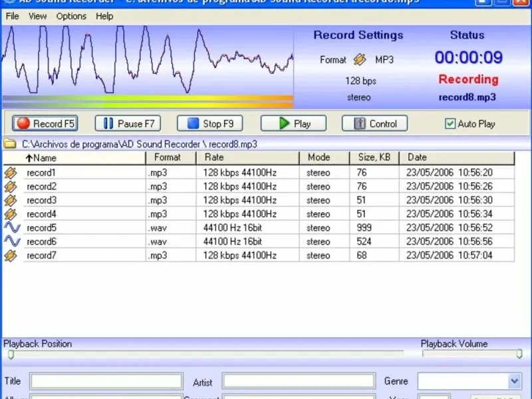This screenshot has width=532, height=399.
Task: Uncheck the Auto Play checkbox
Action: [x=450, y=124]
